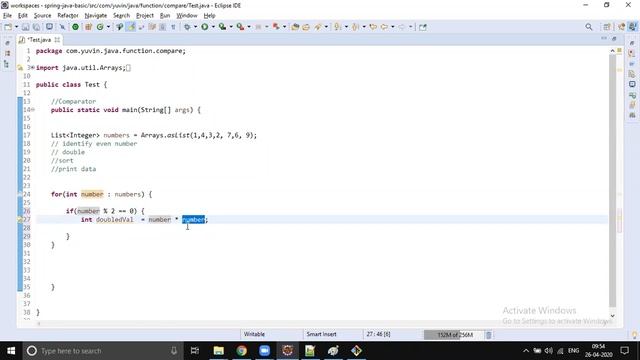Create a new Java package
Screen dimensions: 640x360
[88, 27]
